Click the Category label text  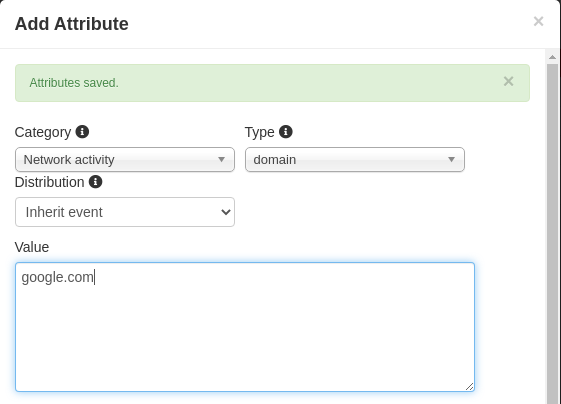(x=43, y=132)
